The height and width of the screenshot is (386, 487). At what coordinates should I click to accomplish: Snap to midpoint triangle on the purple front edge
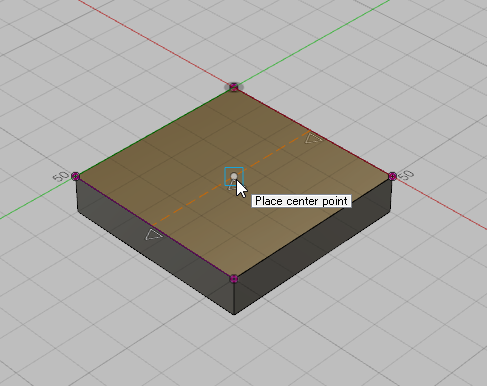[x=153, y=235]
